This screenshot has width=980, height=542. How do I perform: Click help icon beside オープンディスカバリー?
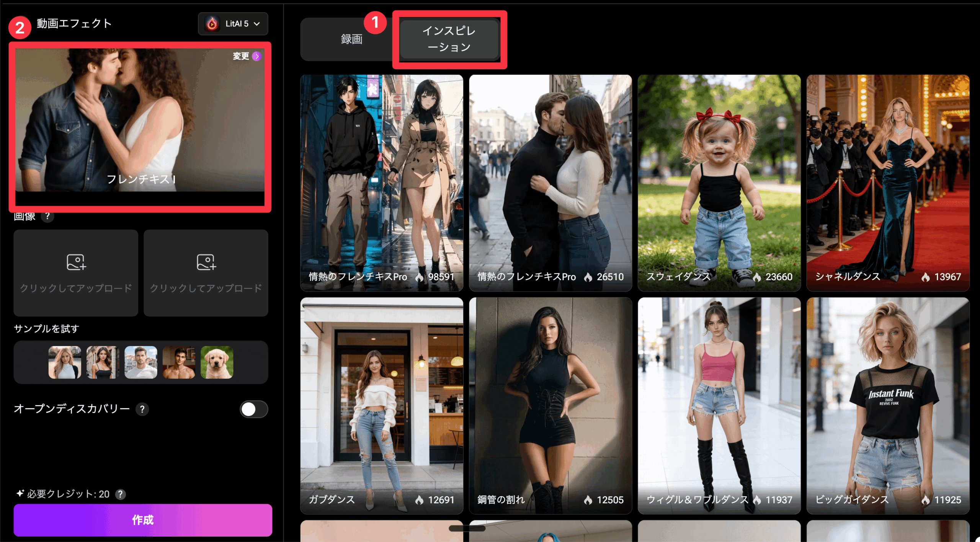pyautogui.click(x=142, y=409)
